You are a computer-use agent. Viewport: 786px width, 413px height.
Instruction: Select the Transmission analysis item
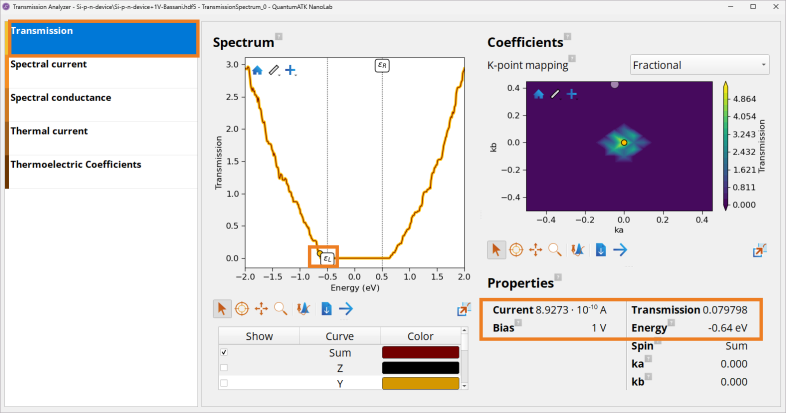(x=103, y=38)
